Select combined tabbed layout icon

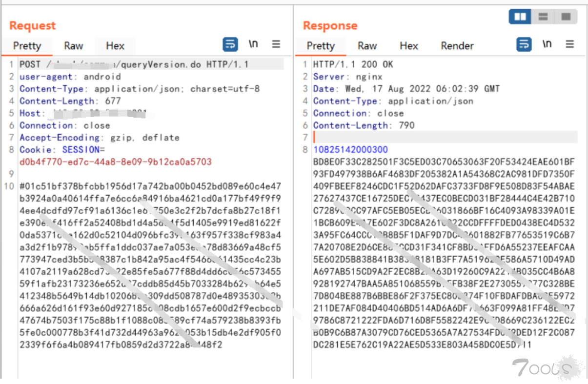click(x=566, y=17)
